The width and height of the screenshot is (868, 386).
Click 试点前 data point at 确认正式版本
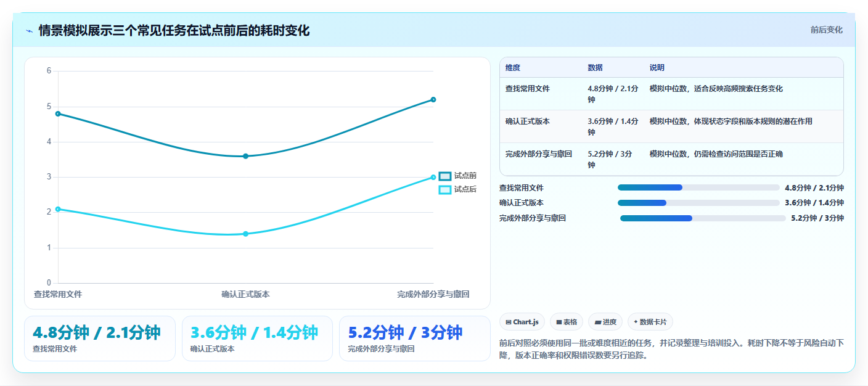click(x=245, y=156)
